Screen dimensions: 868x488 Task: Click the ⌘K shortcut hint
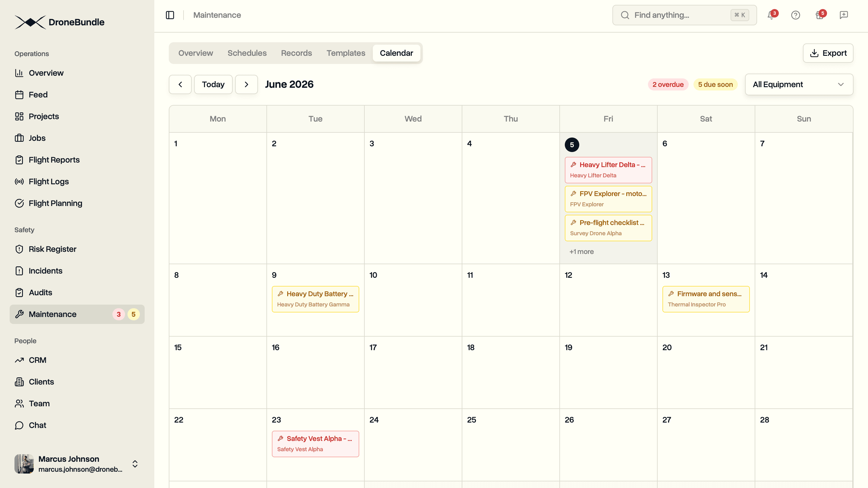tap(740, 15)
